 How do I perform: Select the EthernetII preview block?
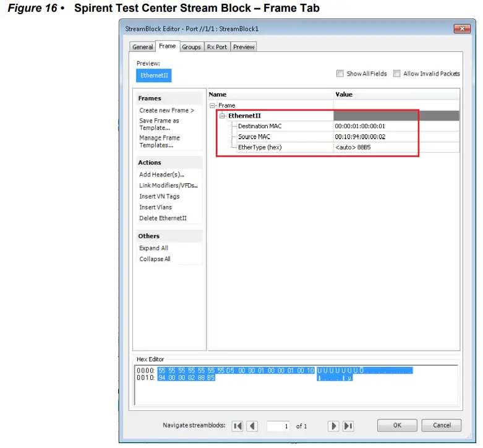click(x=154, y=75)
